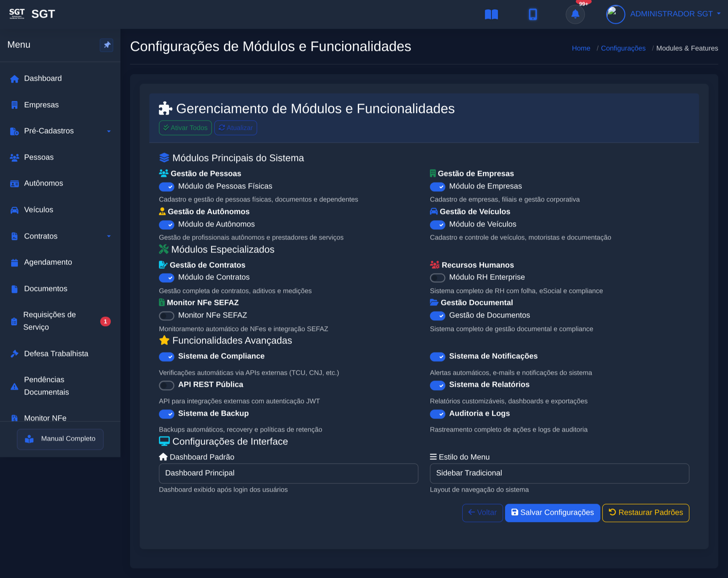This screenshot has height=578, width=728.
Task: Follow the Configurações breadcrumb link
Action: (x=623, y=48)
